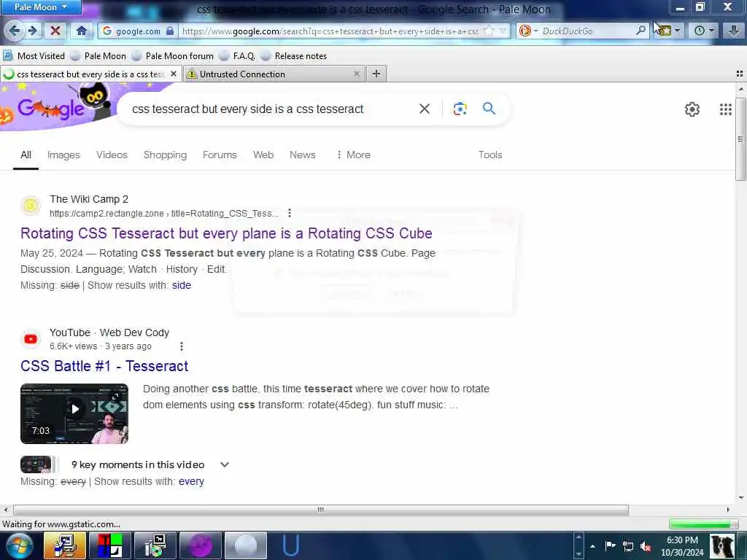Search by image with Google Lens icon

[x=460, y=109]
